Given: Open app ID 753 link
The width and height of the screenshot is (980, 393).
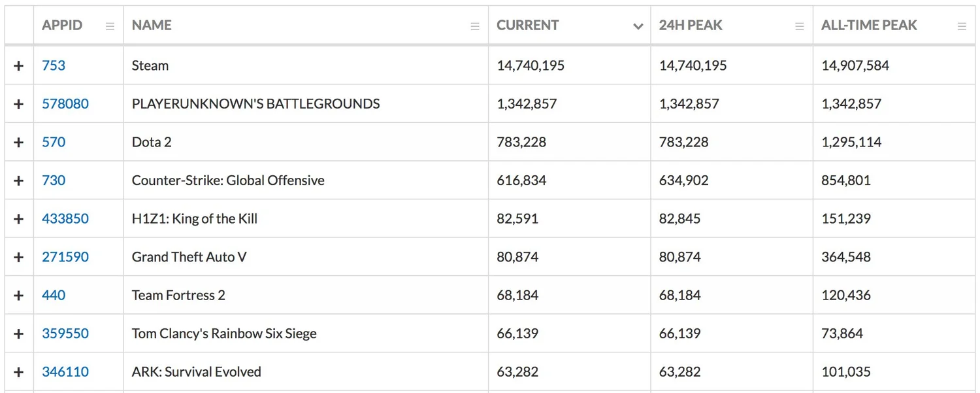Looking at the screenshot, I should tap(54, 65).
